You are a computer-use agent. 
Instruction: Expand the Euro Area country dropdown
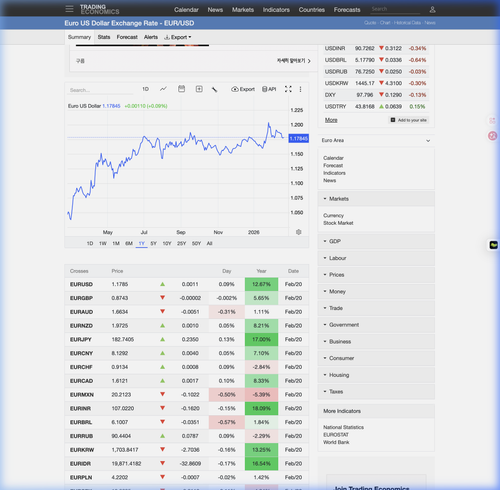[x=376, y=140]
